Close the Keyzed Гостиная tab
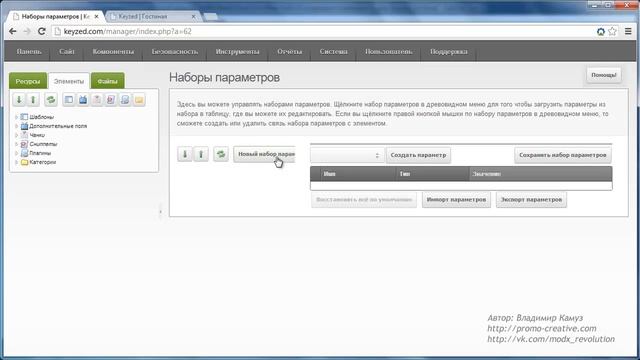The width and height of the screenshot is (640, 360). [193, 16]
